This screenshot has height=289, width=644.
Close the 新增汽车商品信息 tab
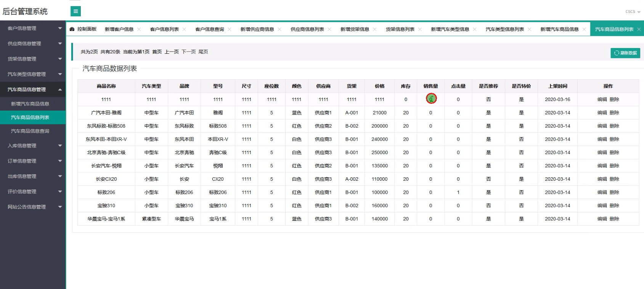pos(584,29)
